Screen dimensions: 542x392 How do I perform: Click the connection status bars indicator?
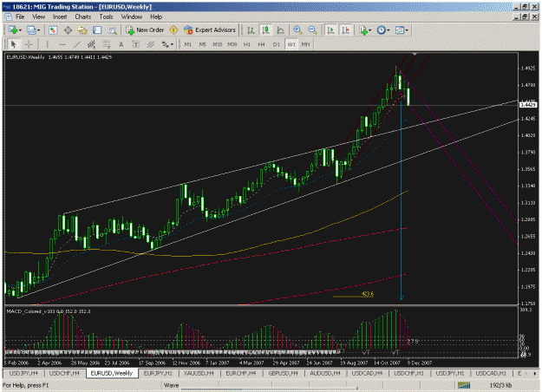click(464, 385)
